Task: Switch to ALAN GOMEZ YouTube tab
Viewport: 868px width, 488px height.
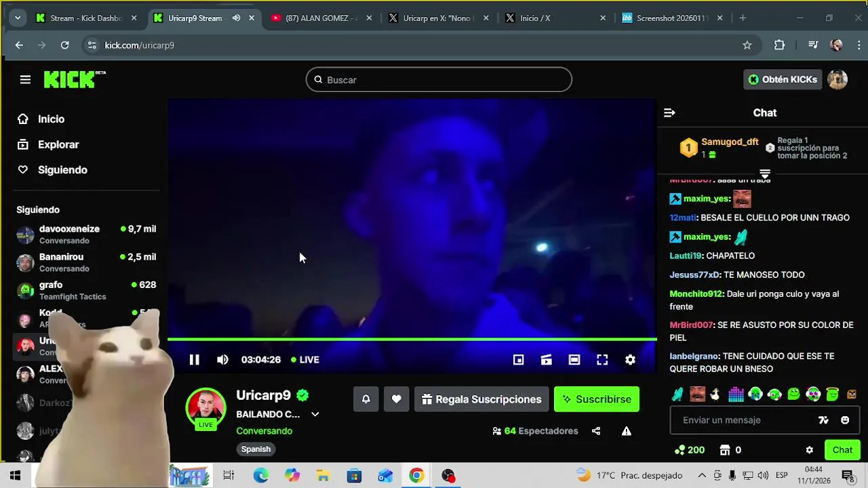Action: click(x=321, y=18)
